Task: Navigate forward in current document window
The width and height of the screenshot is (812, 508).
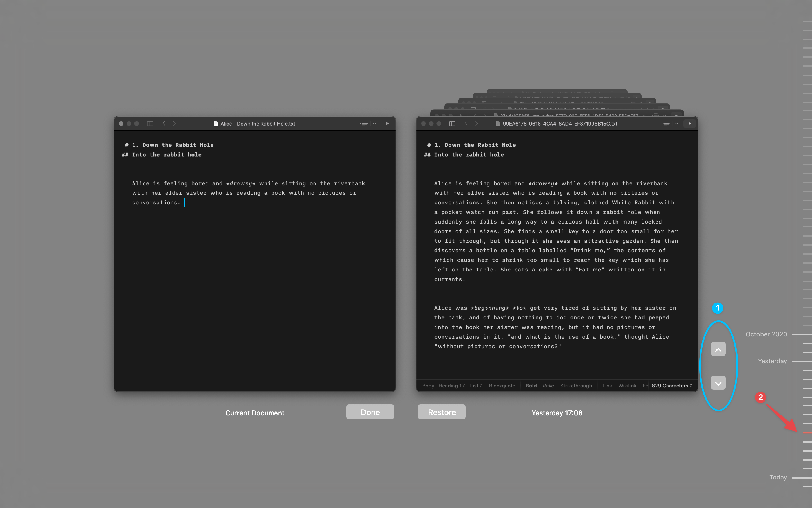Action: click(175, 124)
